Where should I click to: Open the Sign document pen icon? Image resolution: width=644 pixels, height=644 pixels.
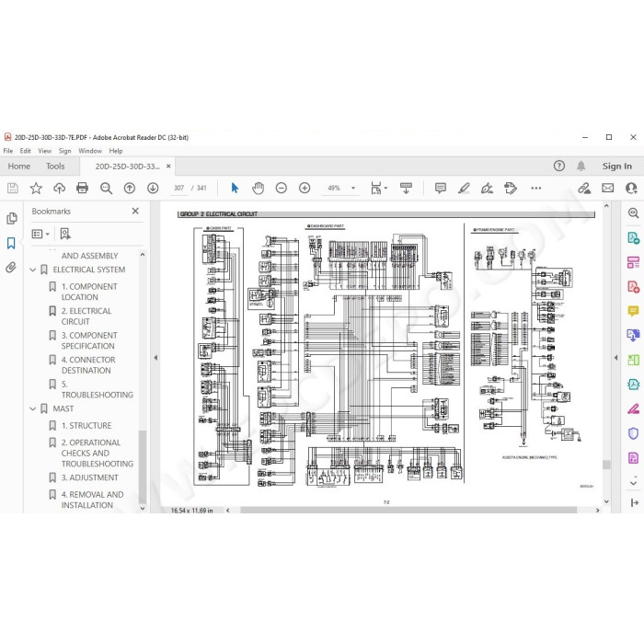point(487,188)
